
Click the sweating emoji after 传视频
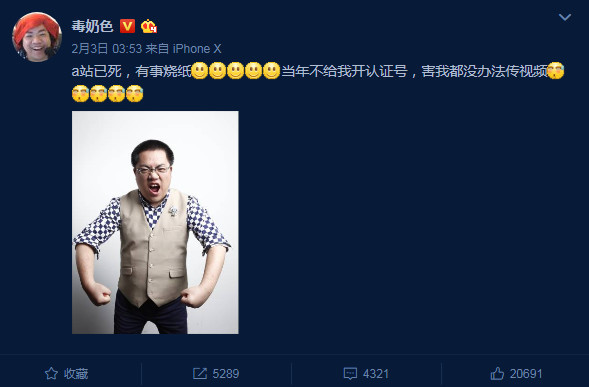click(556, 70)
